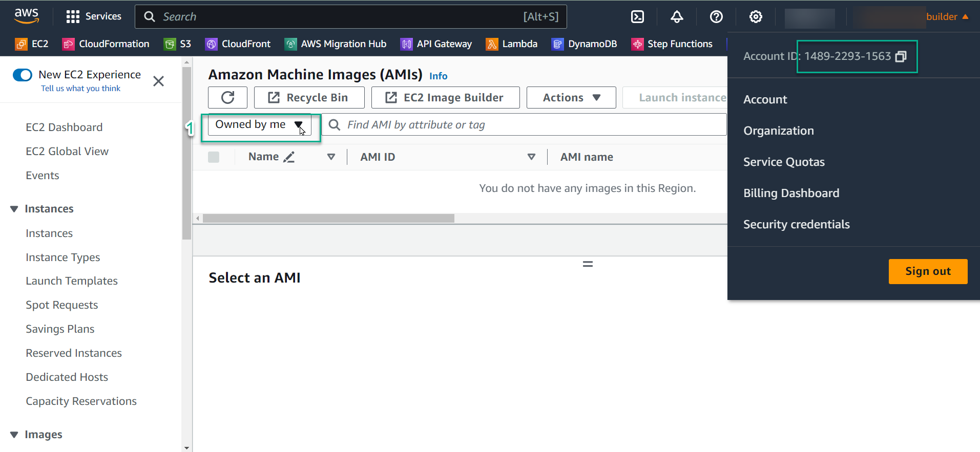The width and height of the screenshot is (980, 452).
Task: Collapse the Instances sidebar section
Action: click(x=14, y=209)
